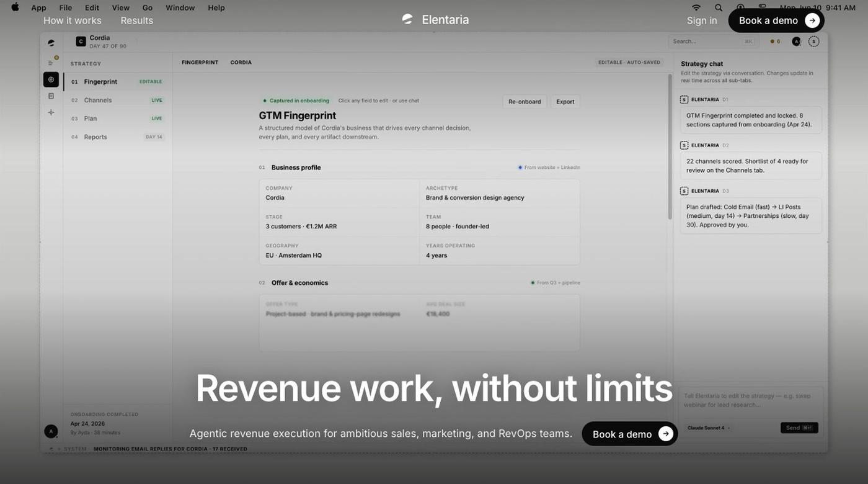
Task: Select the active Strategy target sidebar icon
Action: [x=51, y=79]
